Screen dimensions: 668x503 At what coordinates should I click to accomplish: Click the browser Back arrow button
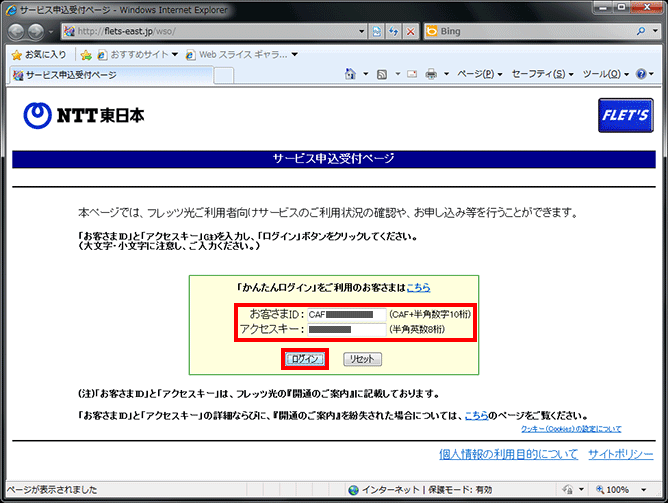16,32
